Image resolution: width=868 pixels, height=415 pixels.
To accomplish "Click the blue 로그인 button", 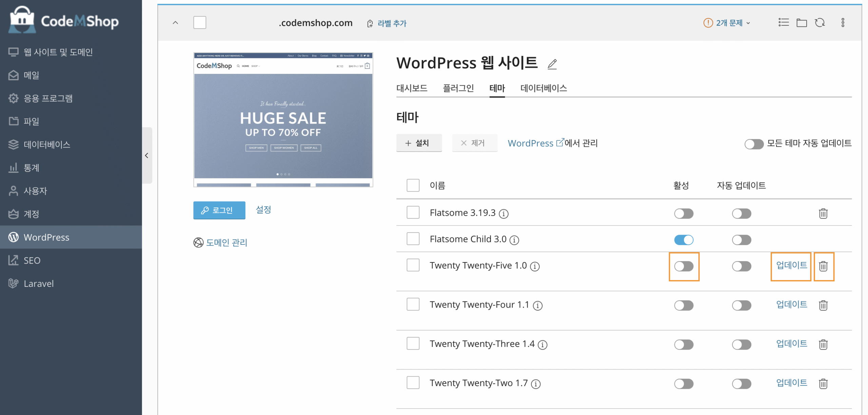I will [x=219, y=210].
